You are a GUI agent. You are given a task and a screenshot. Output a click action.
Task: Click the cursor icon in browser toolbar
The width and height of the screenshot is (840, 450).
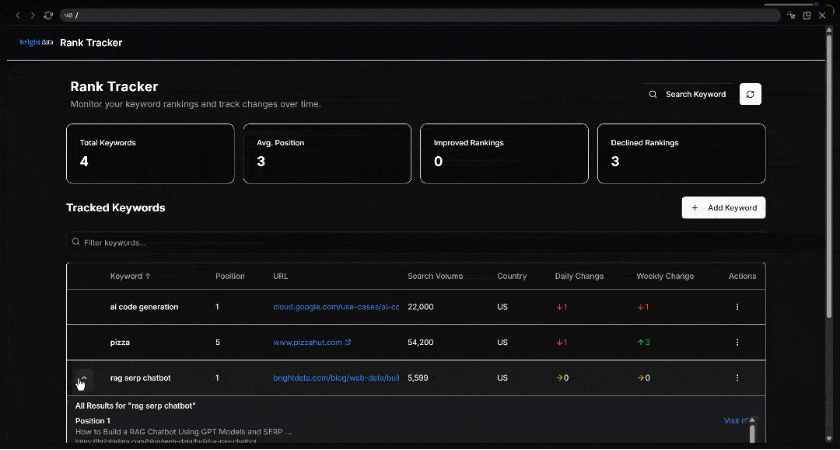pyautogui.click(x=791, y=16)
